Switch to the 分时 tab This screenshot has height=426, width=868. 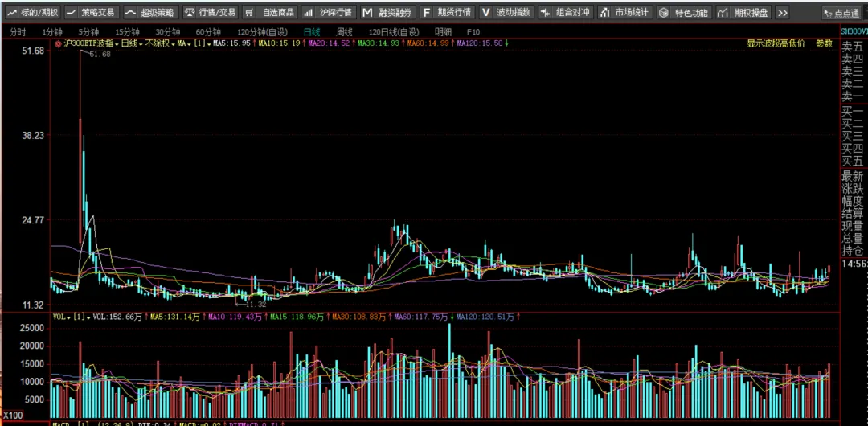pos(18,32)
